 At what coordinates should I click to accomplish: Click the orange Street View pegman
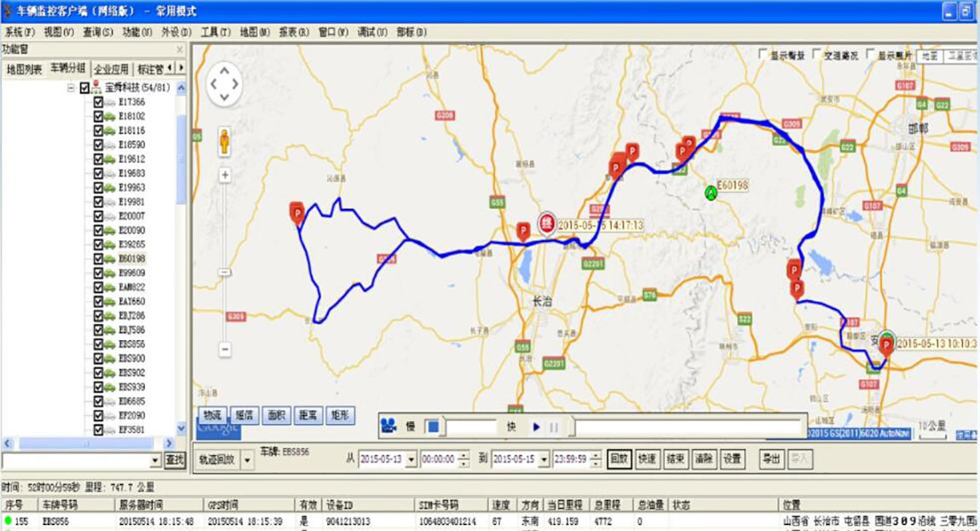(x=224, y=141)
